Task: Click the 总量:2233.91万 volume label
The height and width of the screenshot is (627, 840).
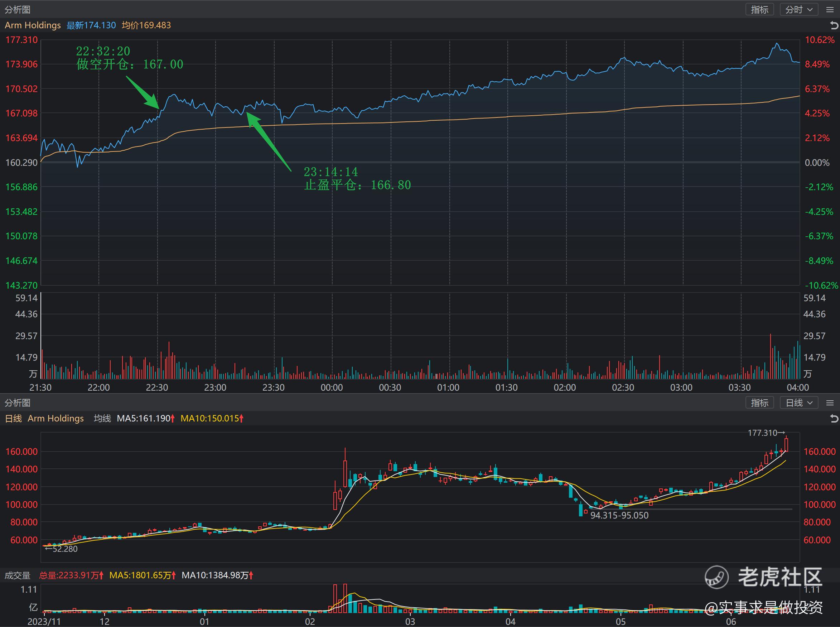Action: click(71, 575)
